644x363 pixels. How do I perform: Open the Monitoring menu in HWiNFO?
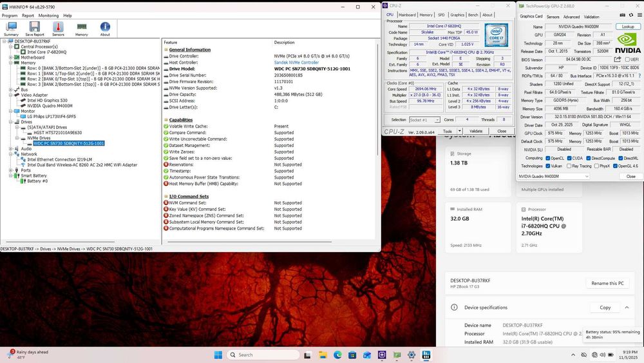pos(48,15)
